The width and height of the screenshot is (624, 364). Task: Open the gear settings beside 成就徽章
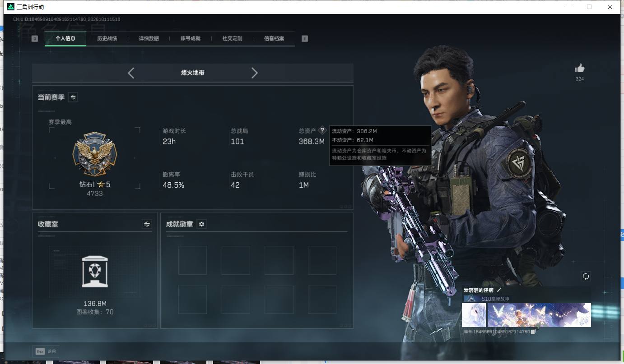[201, 224]
